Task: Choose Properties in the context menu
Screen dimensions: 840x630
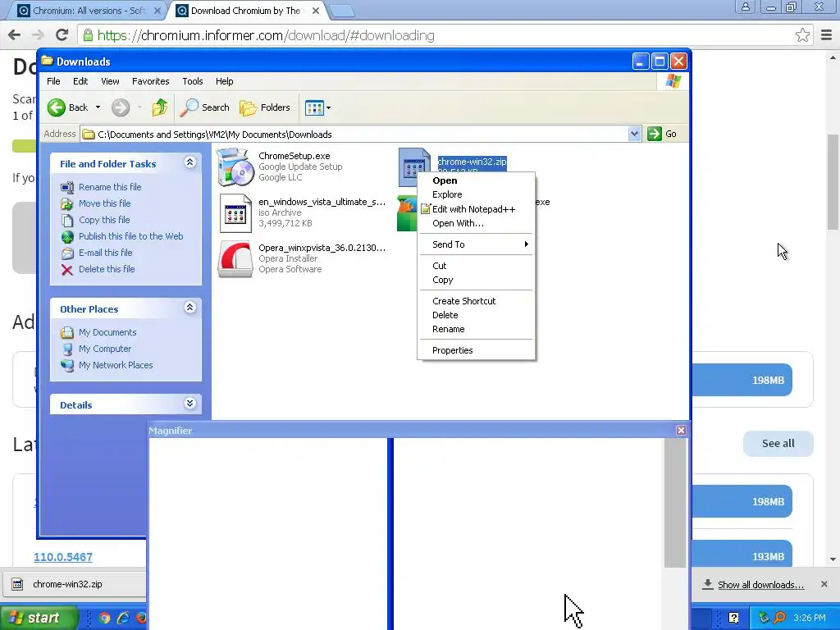Action: click(x=477, y=350)
